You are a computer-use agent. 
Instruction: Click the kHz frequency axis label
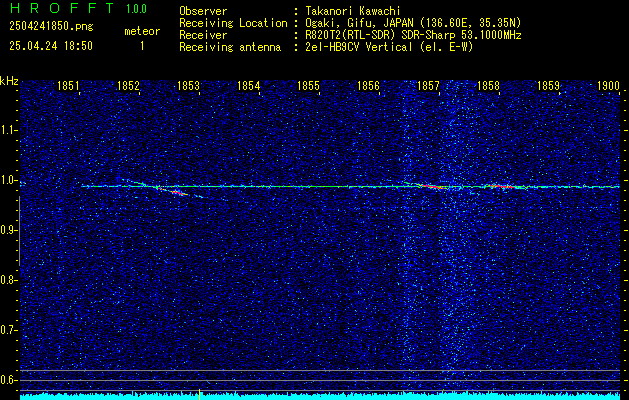9,81
